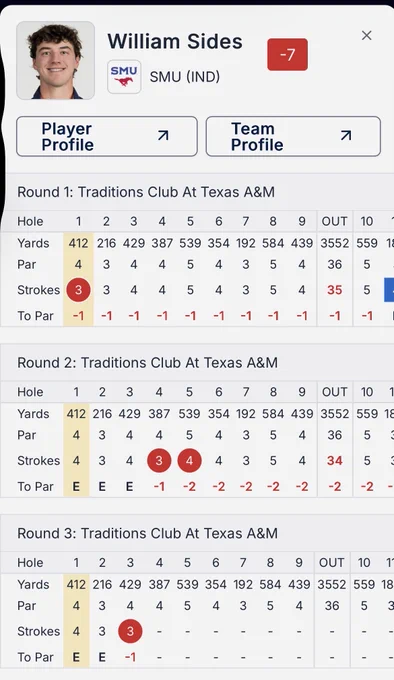
Task: Click the SMU mustang logo icon
Action: click(124, 77)
